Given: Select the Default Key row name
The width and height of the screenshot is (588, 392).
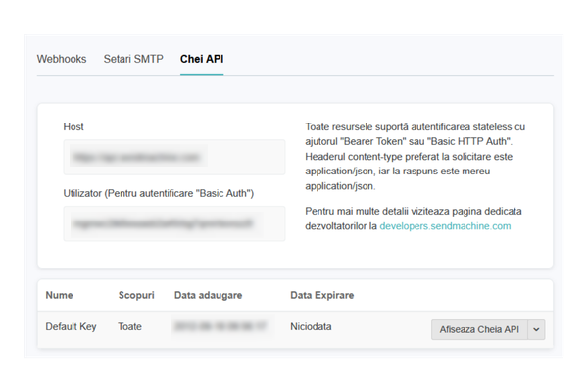Looking at the screenshot, I should 71,326.
